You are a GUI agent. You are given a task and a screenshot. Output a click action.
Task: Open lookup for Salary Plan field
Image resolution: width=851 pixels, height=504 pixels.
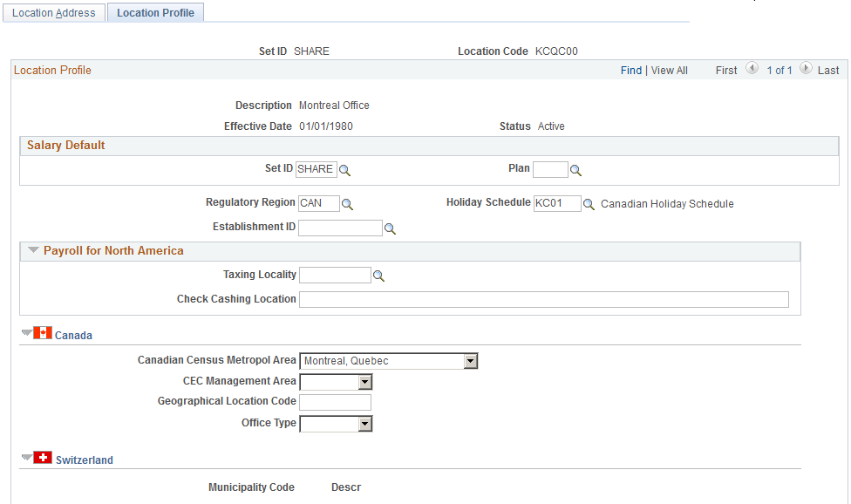pos(575,170)
